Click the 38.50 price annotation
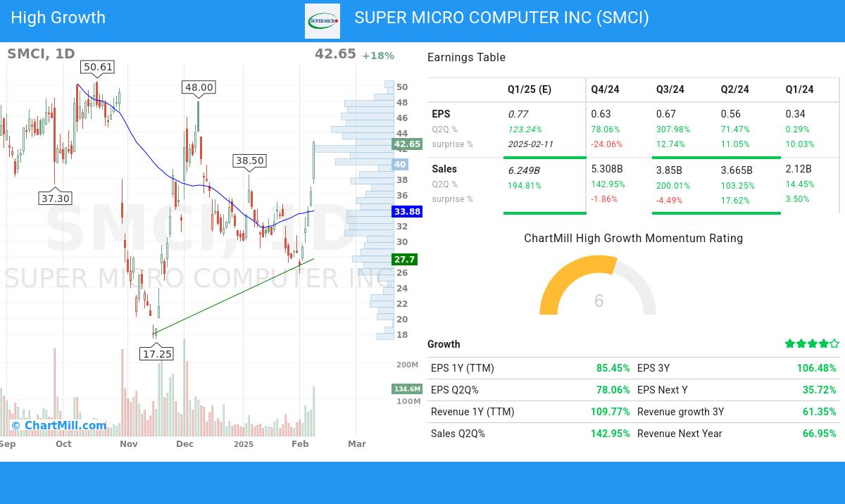The image size is (845, 504). pyautogui.click(x=250, y=161)
